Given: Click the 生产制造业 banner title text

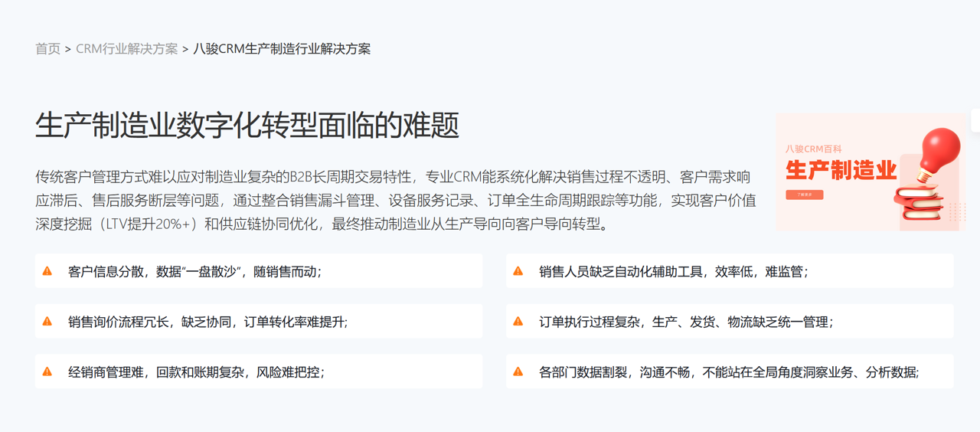Looking at the screenshot, I should [x=841, y=169].
